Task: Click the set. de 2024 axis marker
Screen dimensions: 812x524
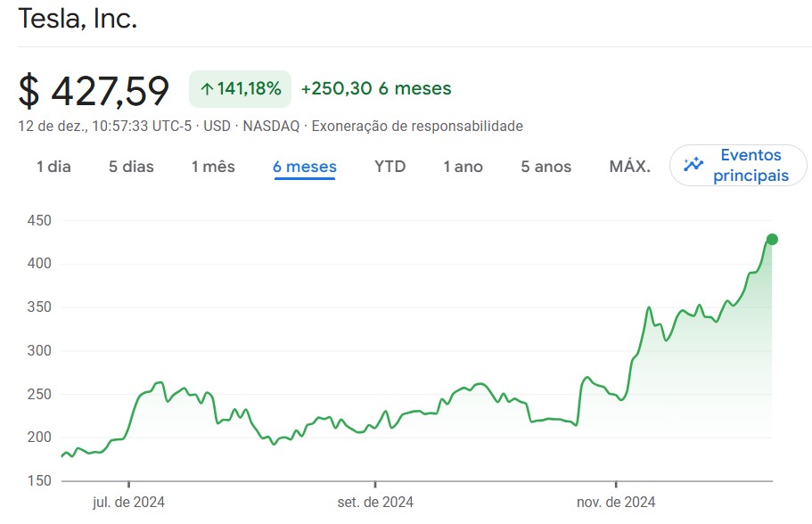Action: (375, 502)
